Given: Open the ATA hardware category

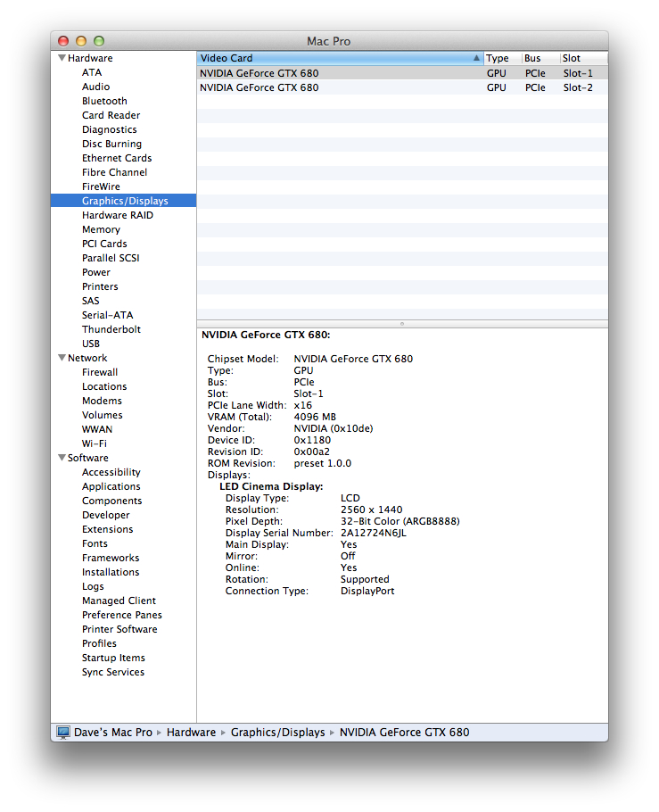Looking at the screenshot, I should [x=92, y=72].
